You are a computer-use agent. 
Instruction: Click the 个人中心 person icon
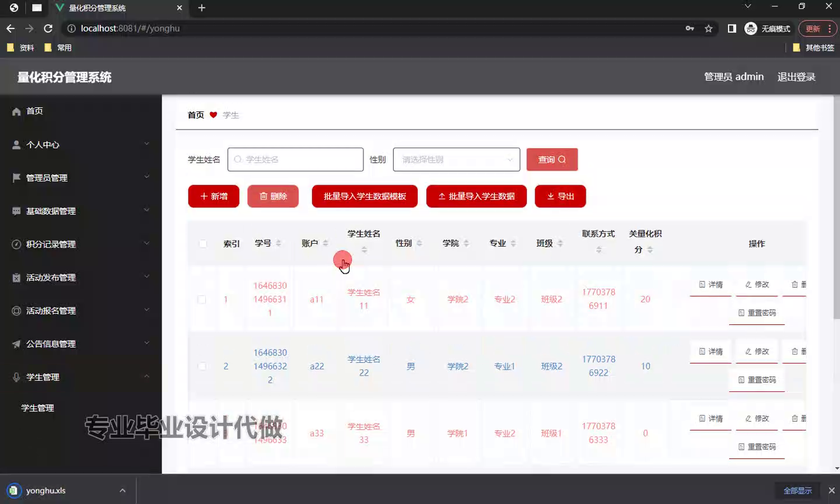point(16,145)
